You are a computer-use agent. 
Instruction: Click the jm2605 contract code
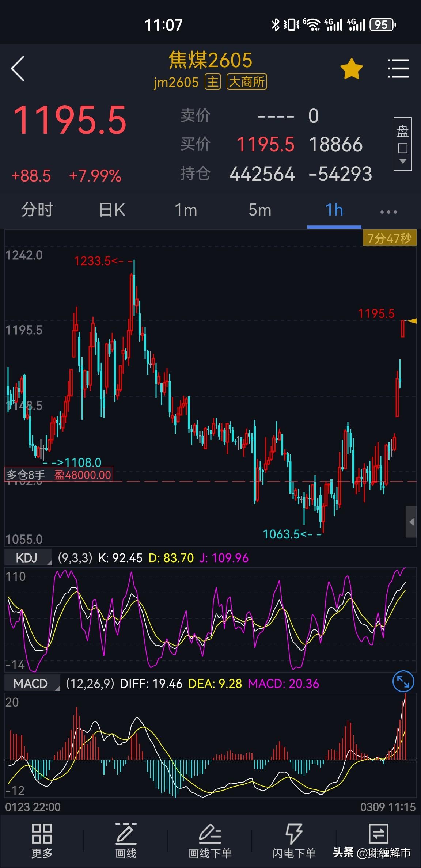176,83
